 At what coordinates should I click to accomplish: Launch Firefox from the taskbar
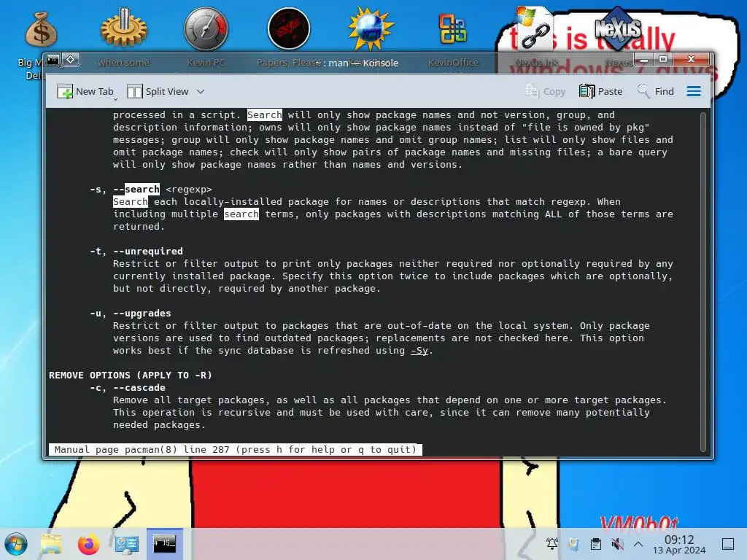click(88, 544)
